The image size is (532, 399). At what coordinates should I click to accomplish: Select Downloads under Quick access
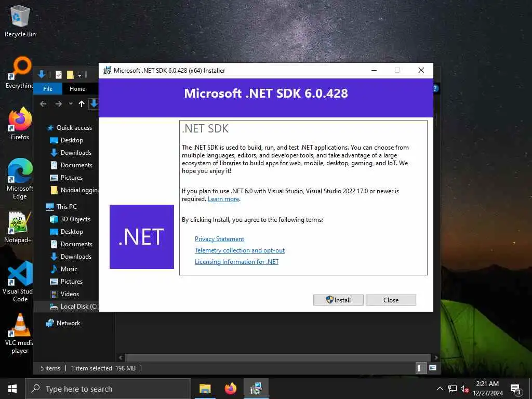coord(71,153)
